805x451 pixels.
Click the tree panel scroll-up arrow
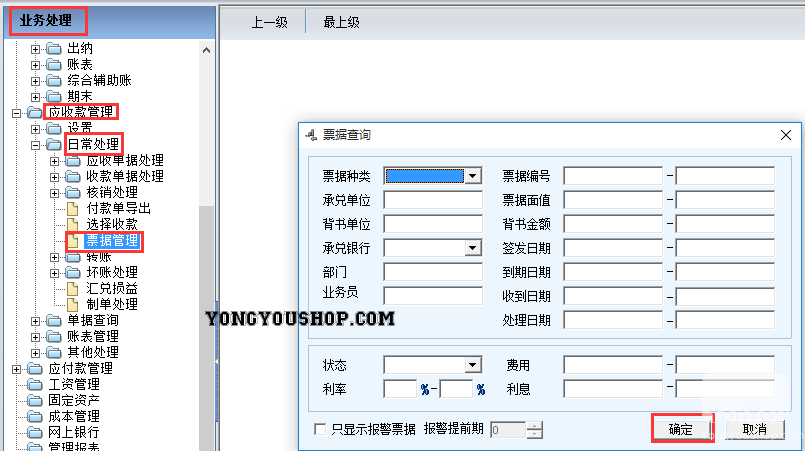click(x=206, y=50)
